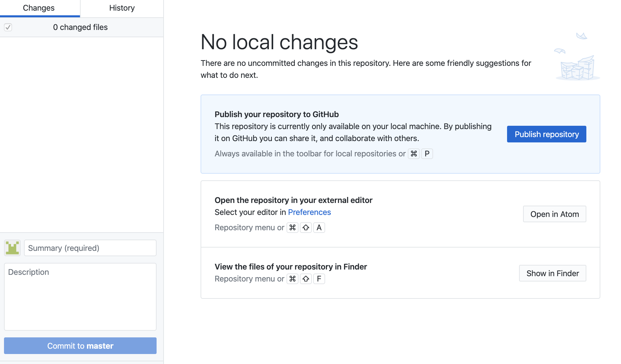This screenshot has height=364, width=621.
Task: Open the History tab
Action: pos(122,8)
